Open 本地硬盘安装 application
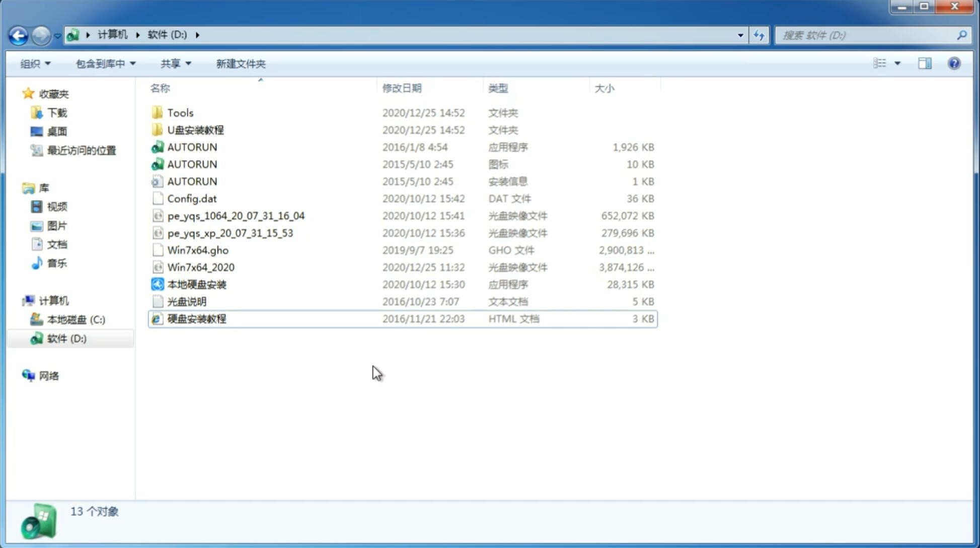The height and width of the screenshot is (548, 980). pos(196,284)
